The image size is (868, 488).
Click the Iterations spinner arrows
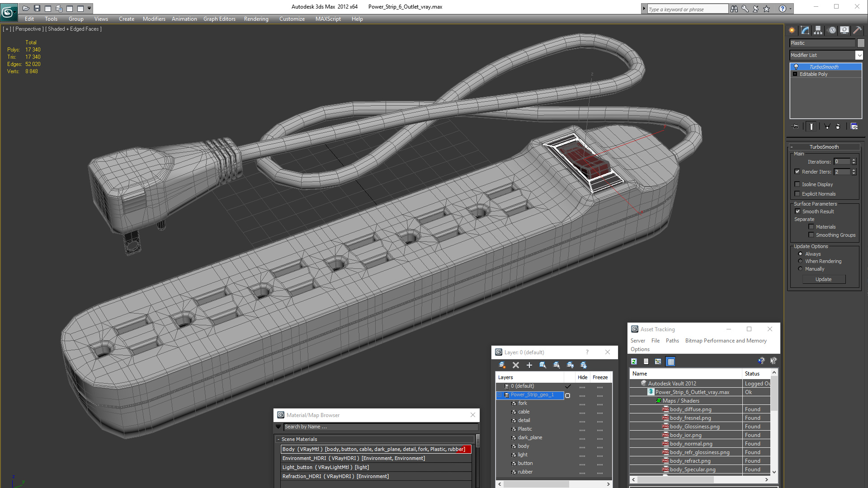[x=854, y=161]
